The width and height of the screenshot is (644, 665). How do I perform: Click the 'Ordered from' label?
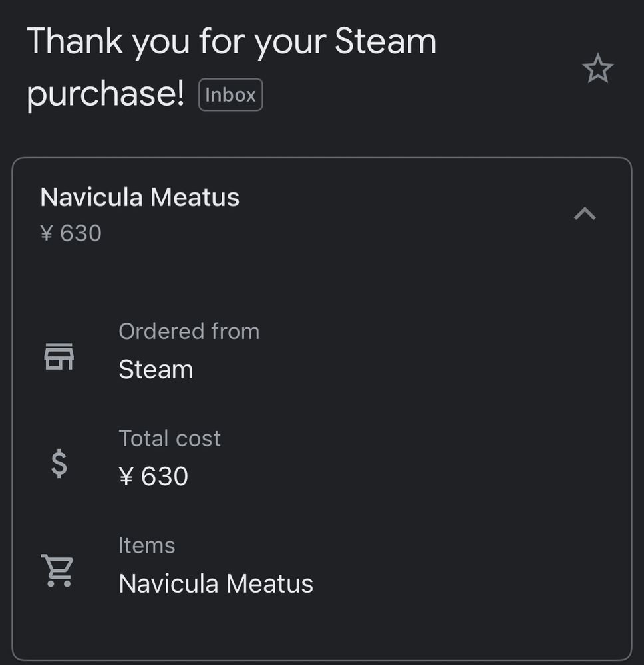189,331
